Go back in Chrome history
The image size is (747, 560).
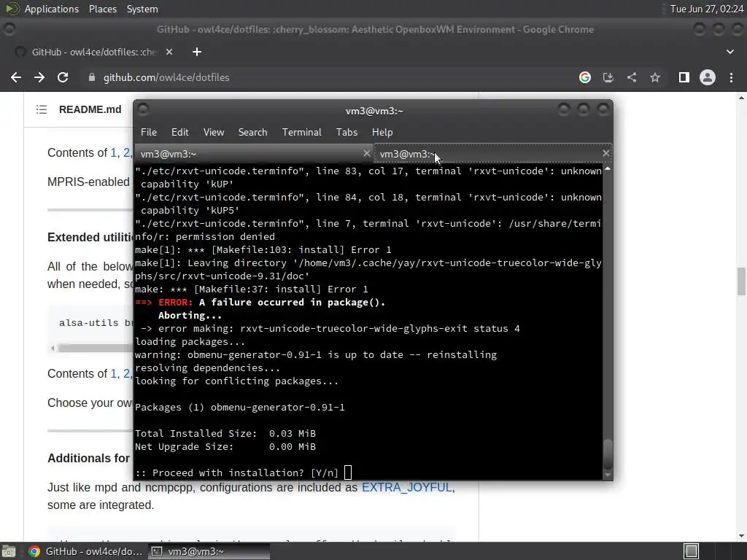click(x=16, y=77)
